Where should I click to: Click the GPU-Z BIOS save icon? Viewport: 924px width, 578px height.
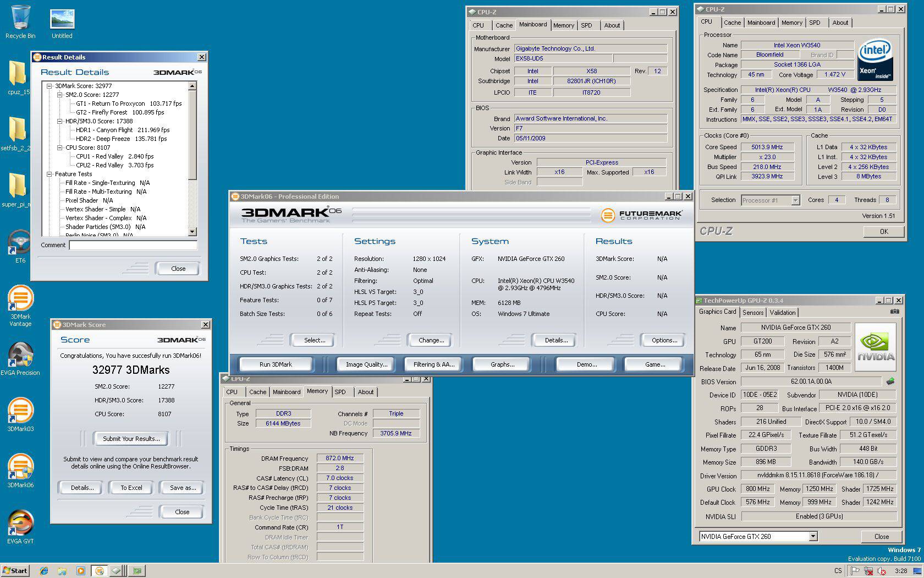pyautogui.click(x=890, y=381)
